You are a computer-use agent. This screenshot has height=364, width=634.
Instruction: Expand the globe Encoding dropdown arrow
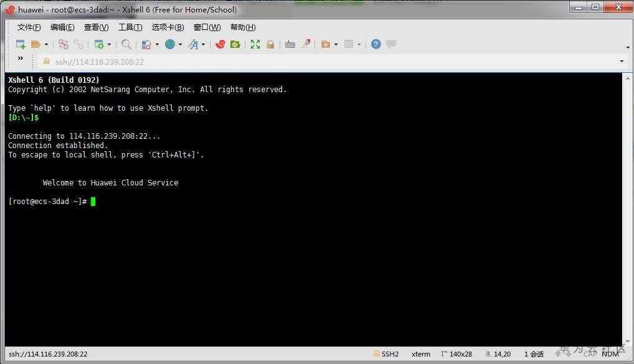click(x=181, y=45)
